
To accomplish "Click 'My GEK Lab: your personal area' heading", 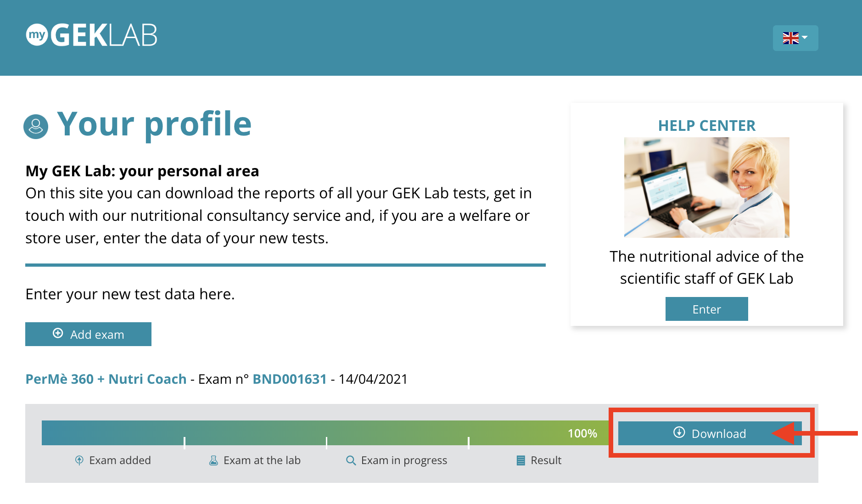I will pos(142,171).
